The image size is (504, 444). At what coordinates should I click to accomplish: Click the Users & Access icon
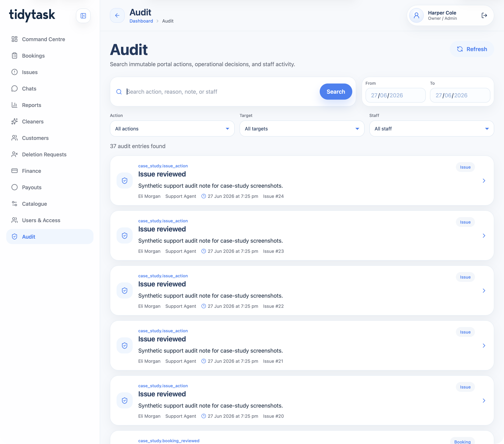click(15, 220)
